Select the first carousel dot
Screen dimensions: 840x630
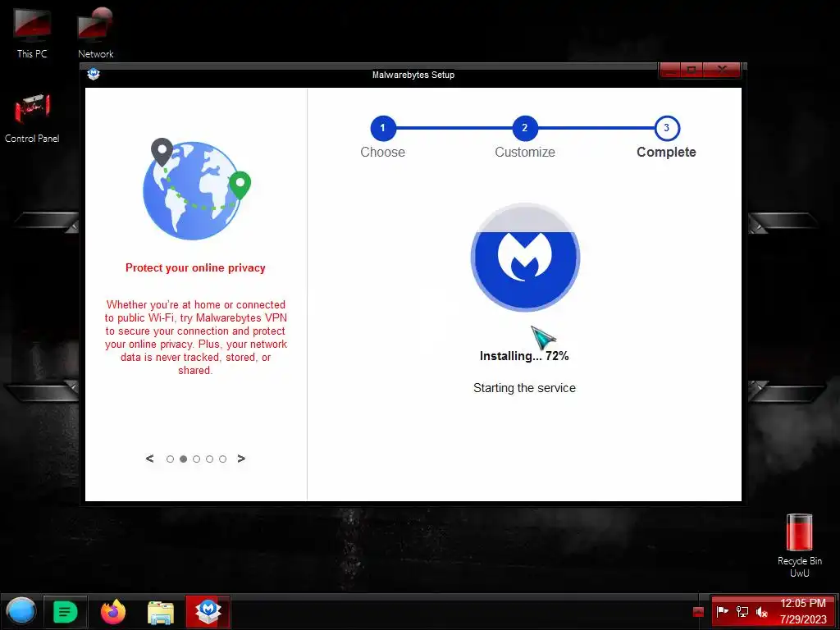(170, 459)
